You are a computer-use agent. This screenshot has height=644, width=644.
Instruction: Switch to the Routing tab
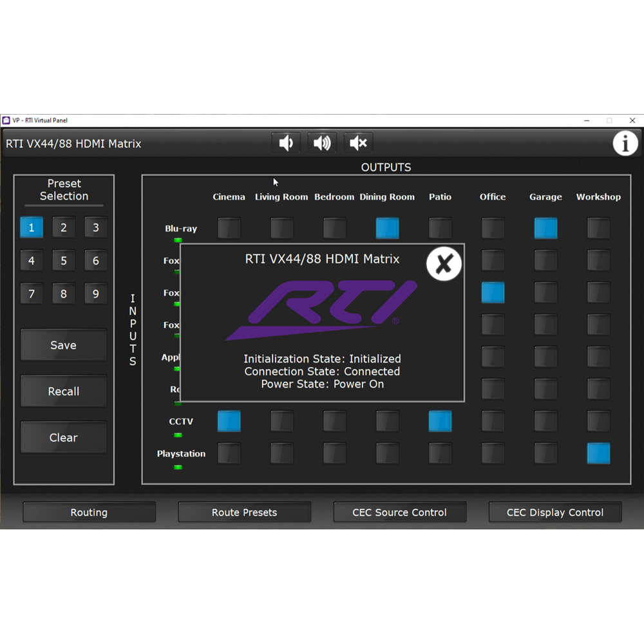[x=89, y=513]
